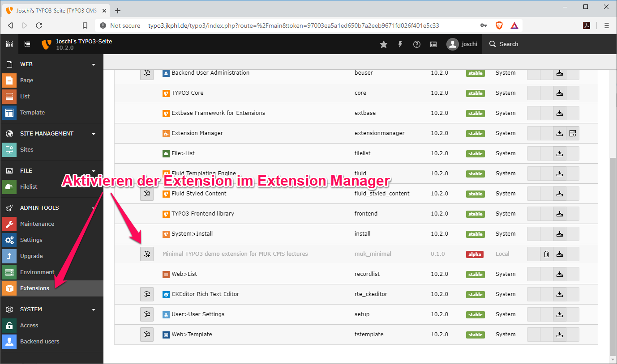Activate the muk_minimal extension with the plus toggle
The width and height of the screenshot is (617, 364).
pos(147,254)
